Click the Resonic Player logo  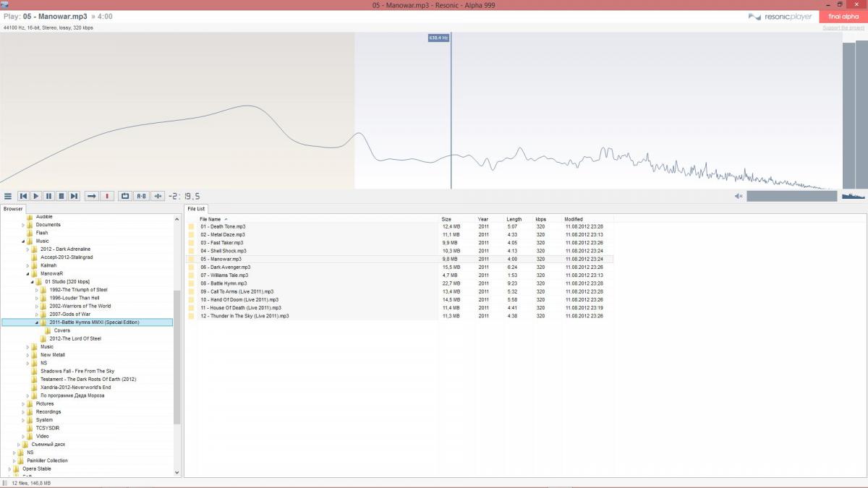point(780,17)
